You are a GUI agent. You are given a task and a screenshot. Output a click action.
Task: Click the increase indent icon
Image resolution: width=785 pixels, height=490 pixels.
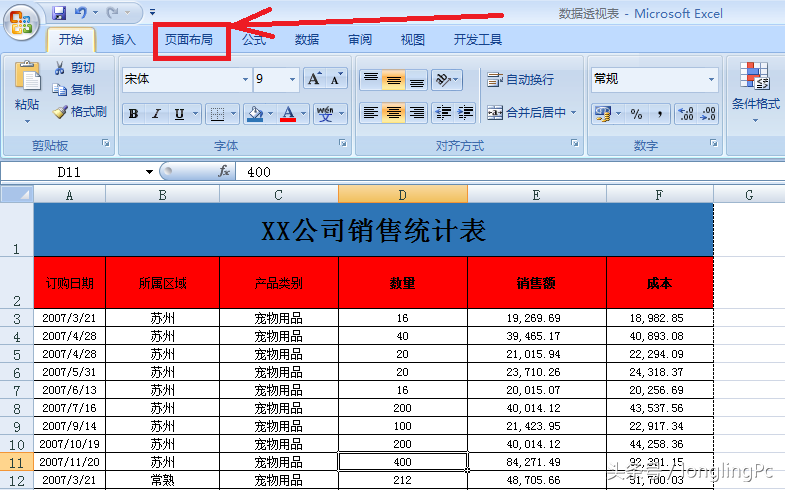click(465, 113)
